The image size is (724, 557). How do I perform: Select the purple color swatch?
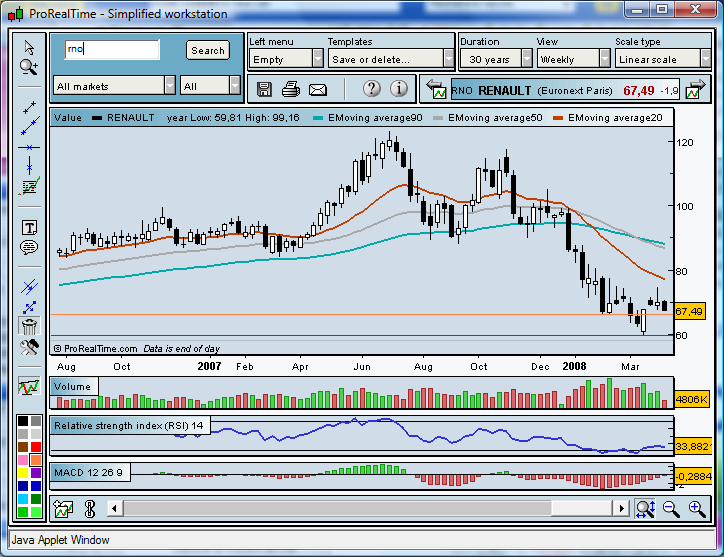[x=36, y=473]
